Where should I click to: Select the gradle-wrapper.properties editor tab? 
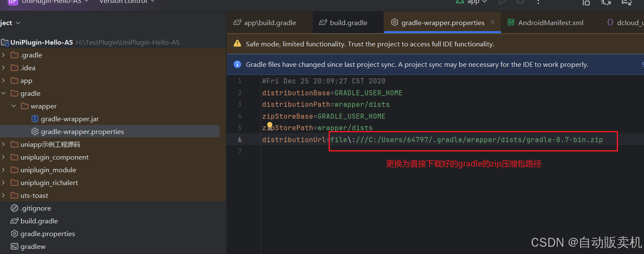[442, 23]
